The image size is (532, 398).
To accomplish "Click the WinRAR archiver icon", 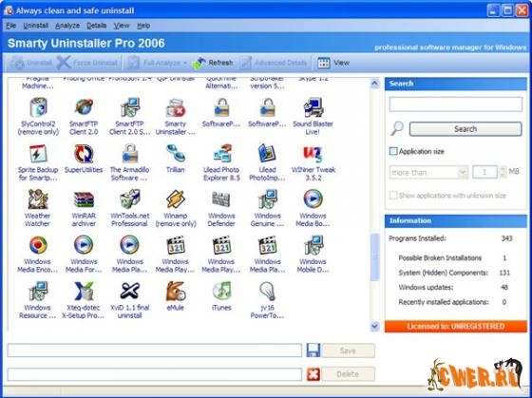I will pyautogui.click(x=84, y=199).
